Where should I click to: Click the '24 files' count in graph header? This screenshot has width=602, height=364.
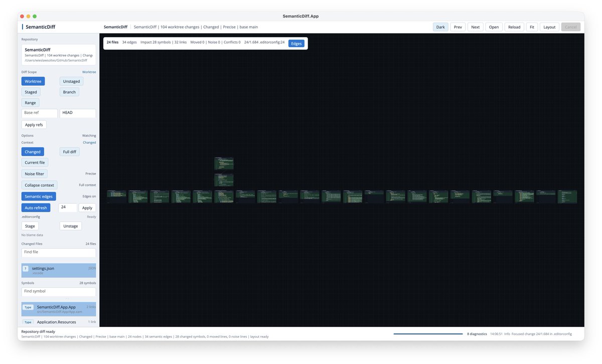(112, 42)
